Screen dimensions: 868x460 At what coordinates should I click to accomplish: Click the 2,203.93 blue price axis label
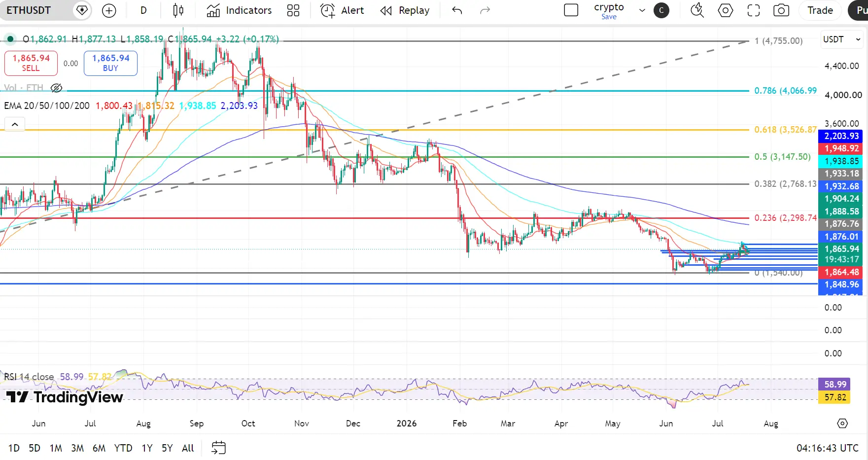(840, 136)
